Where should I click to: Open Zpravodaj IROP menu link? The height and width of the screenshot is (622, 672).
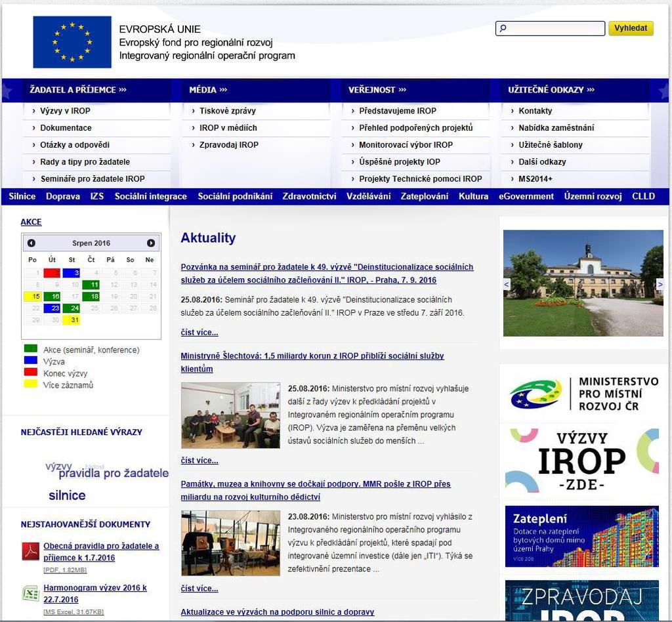229,145
